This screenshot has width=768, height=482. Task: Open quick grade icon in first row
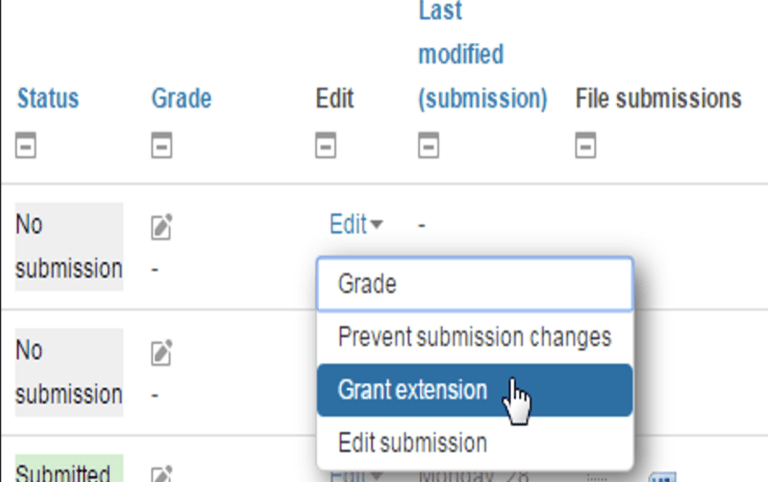click(x=161, y=229)
